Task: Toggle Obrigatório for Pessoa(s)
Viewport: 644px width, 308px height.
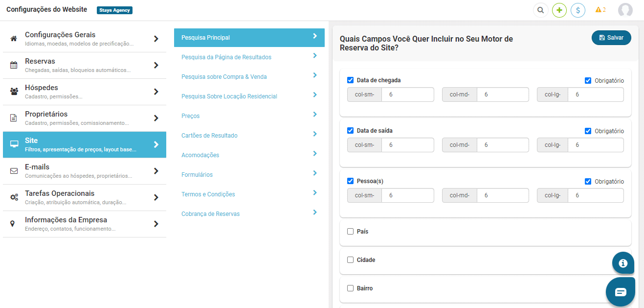Action: tap(588, 181)
